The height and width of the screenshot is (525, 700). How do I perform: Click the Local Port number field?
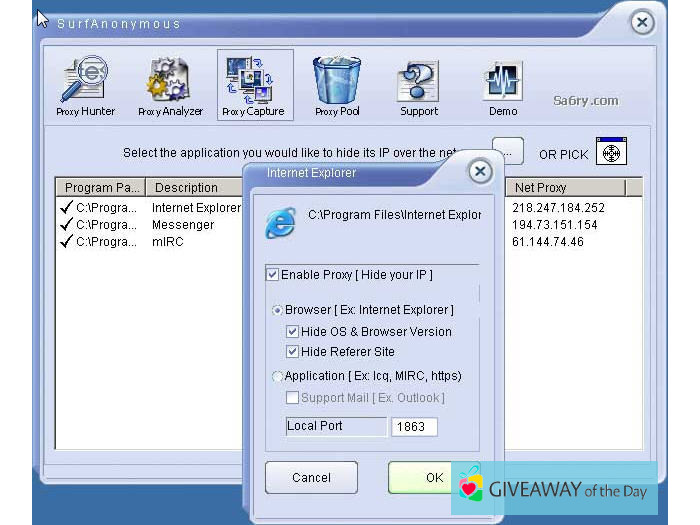[414, 427]
